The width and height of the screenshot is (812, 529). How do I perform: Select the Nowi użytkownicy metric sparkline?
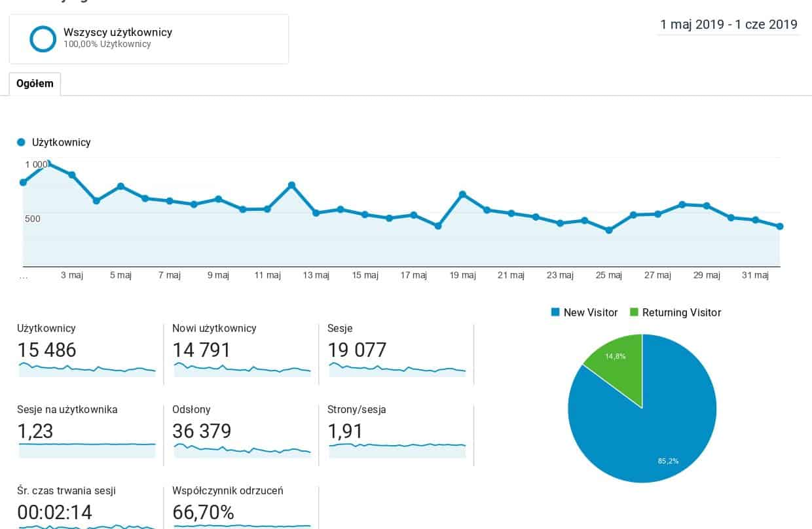click(x=242, y=370)
